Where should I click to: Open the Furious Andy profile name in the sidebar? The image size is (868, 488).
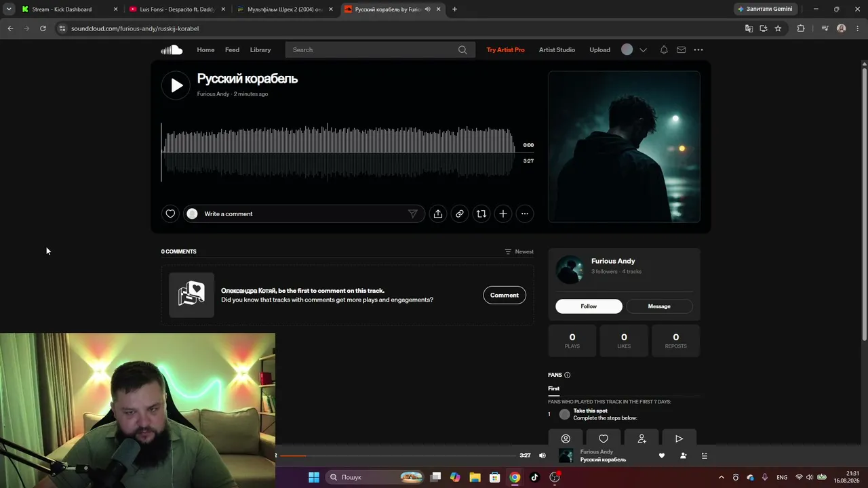(x=613, y=261)
